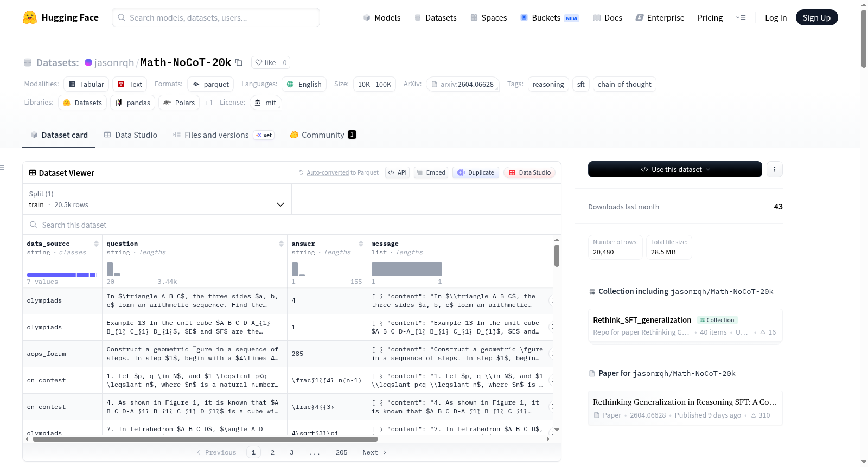Go to the Community tab
The image size is (868, 467).
click(323, 135)
